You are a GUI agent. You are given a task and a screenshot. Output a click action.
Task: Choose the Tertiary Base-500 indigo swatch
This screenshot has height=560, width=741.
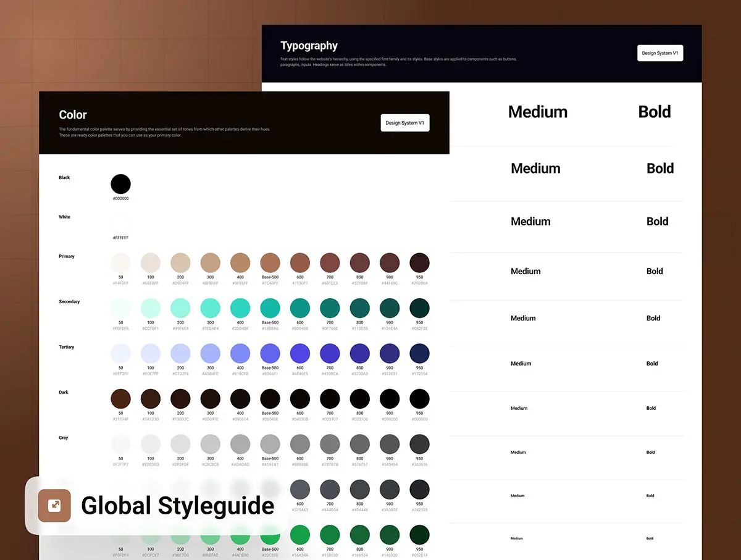[x=270, y=353]
